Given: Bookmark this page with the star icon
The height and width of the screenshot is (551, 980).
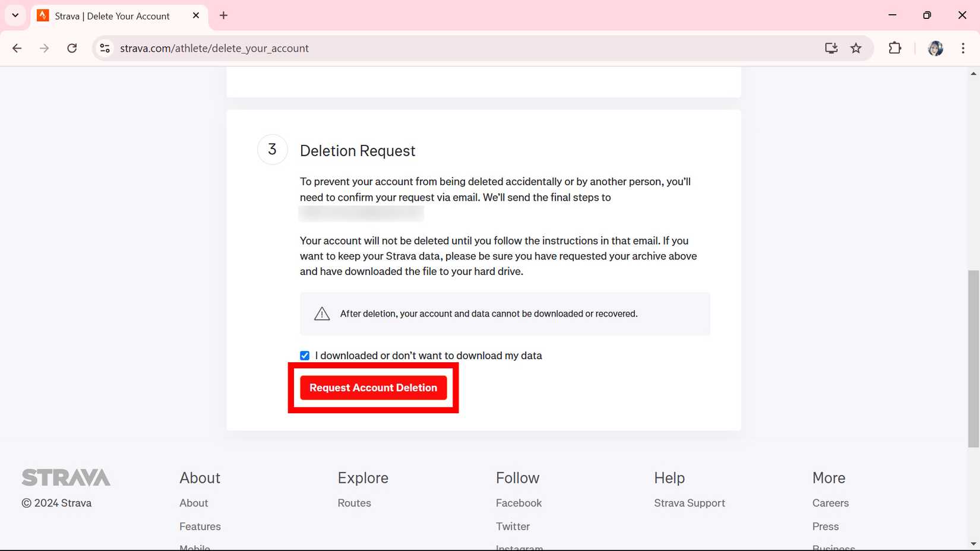Looking at the screenshot, I should coord(856,48).
